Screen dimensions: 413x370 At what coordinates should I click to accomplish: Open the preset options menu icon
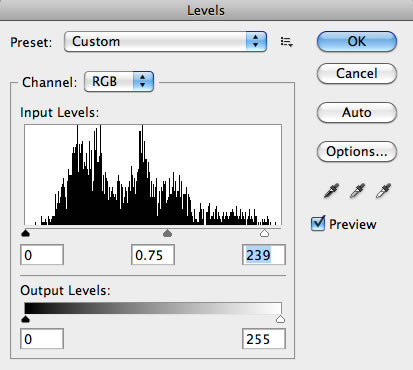(286, 42)
